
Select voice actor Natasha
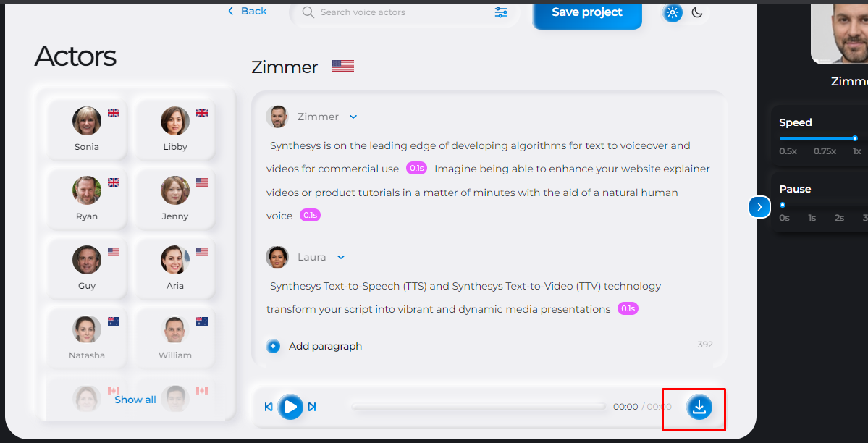(x=87, y=338)
